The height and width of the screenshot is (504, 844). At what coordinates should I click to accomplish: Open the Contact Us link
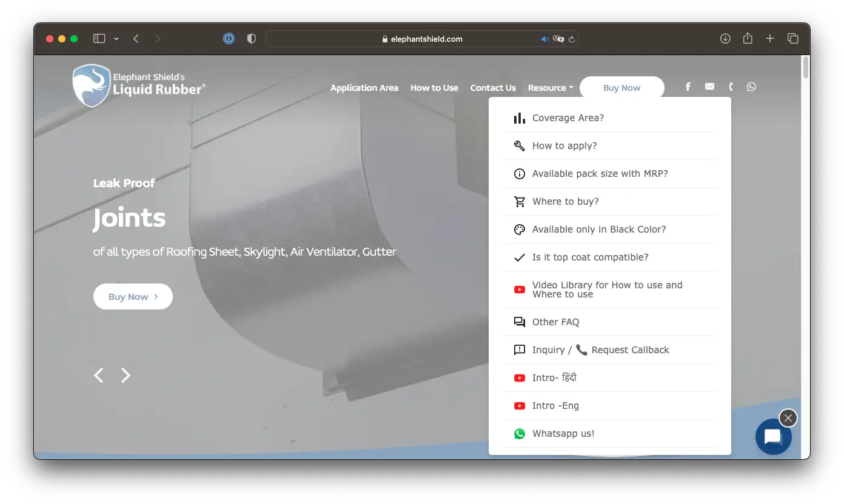pos(493,88)
